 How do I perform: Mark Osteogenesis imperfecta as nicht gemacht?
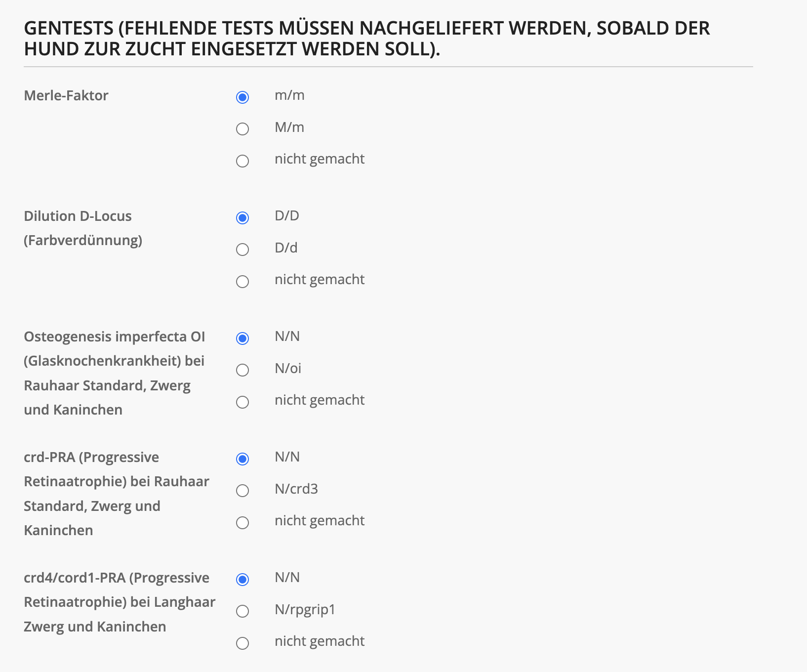[x=242, y=402]
